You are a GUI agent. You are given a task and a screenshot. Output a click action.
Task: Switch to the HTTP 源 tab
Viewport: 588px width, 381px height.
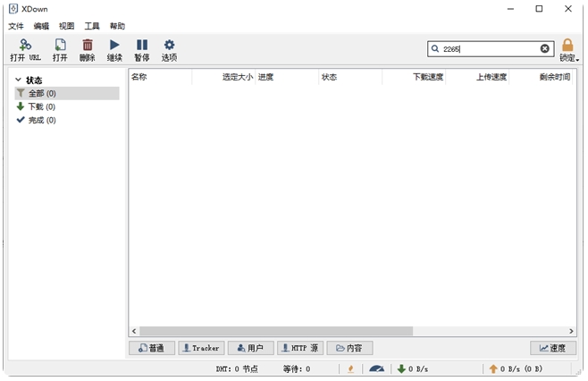tap(300, 348)
